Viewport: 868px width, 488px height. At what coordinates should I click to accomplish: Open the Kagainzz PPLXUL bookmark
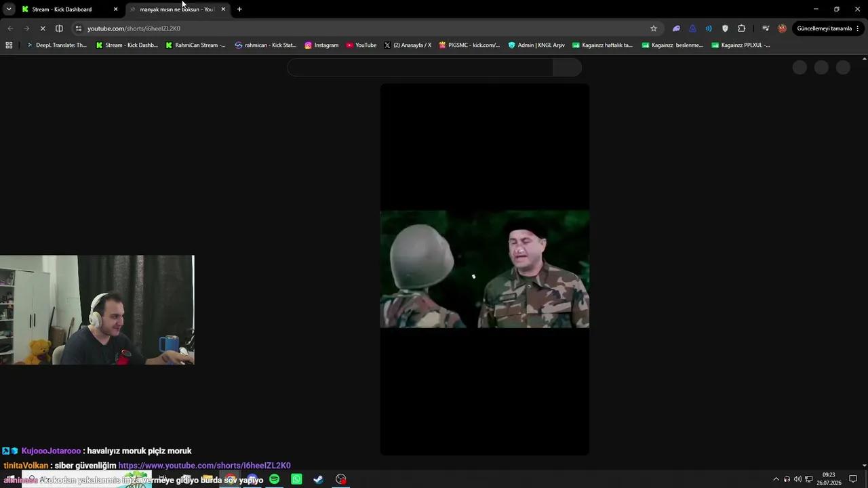tap(741, 45)
